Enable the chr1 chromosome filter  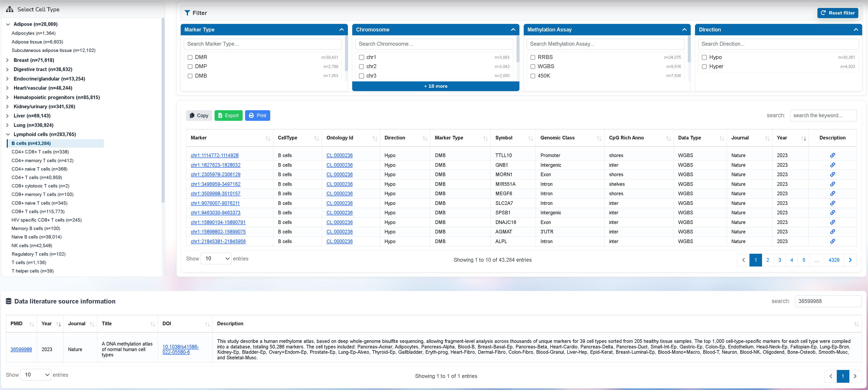click(362, 58)
